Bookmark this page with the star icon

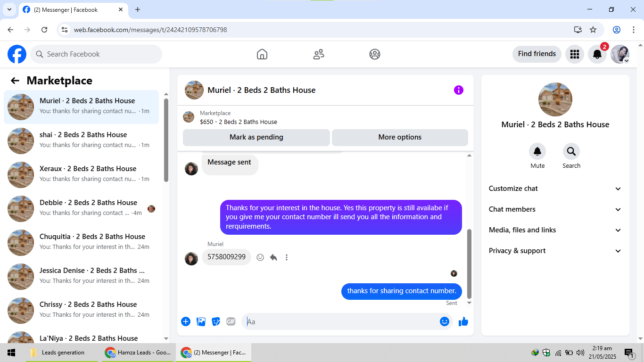593,30
